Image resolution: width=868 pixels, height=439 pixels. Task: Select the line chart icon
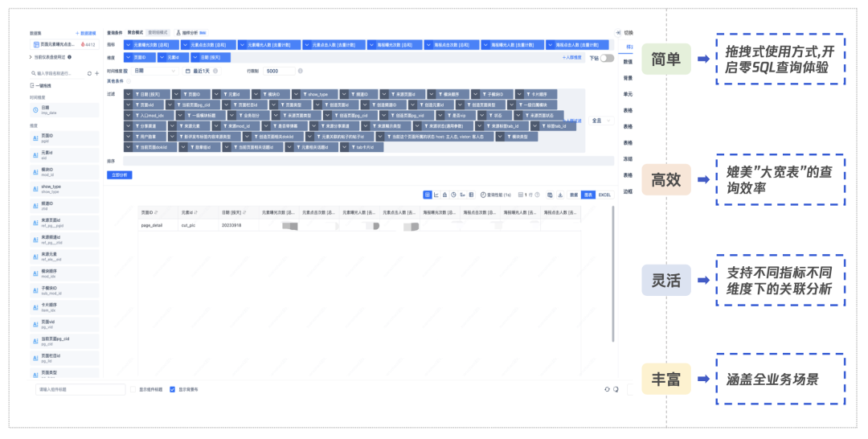coord(436,195)
